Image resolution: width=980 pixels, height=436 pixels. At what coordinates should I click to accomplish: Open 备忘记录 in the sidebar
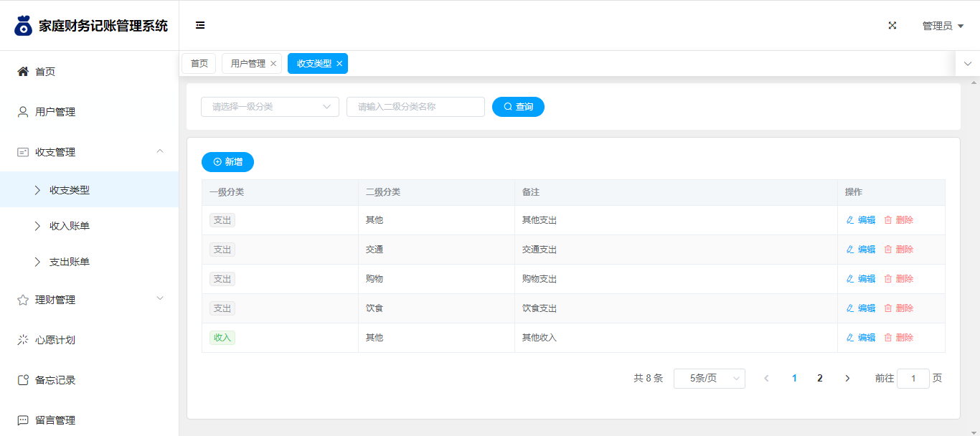(55, 380)
